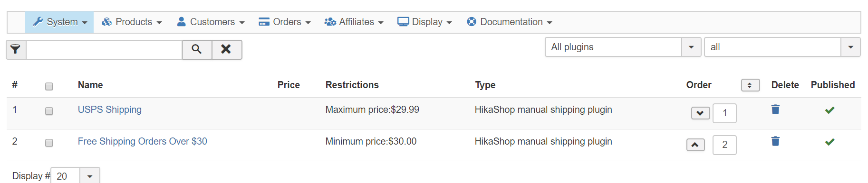Open the 'all' filter dropdown
The image size is (868, 183).
(x=782, y=47)
